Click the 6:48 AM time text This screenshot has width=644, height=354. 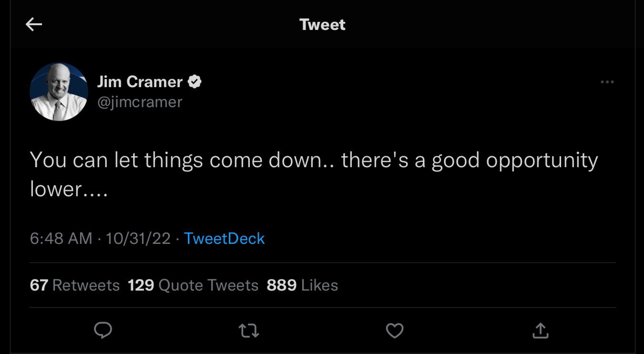pyautogui.click(x=61, y=238)
